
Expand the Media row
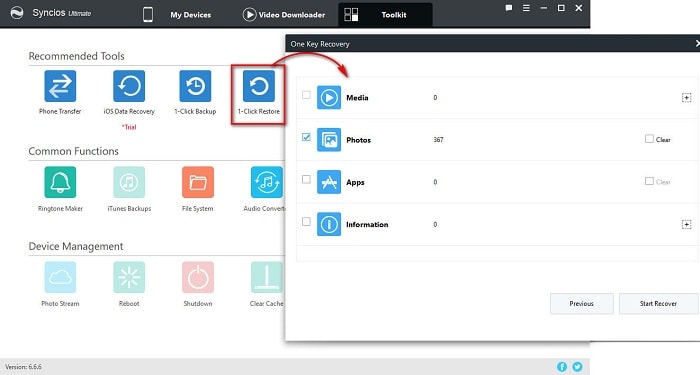click(x=687, y=97)
